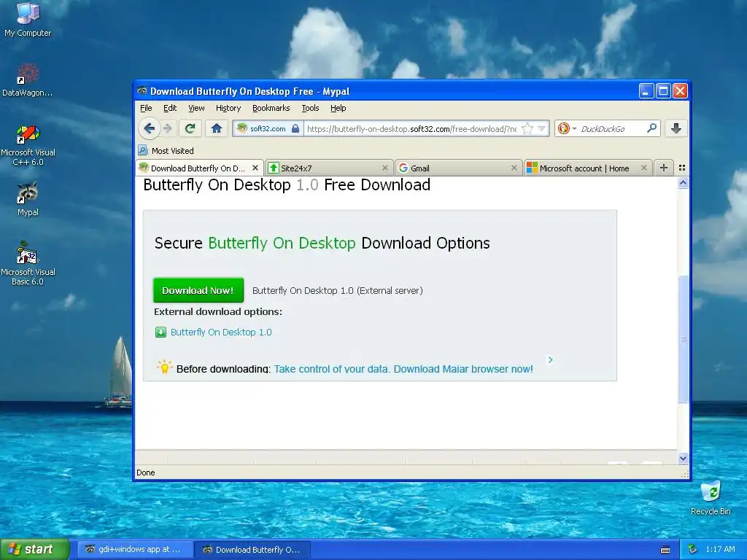Select the DataWagon desktop shortcut
Viewport: 747px width, 560px height.
click(28, 80)
